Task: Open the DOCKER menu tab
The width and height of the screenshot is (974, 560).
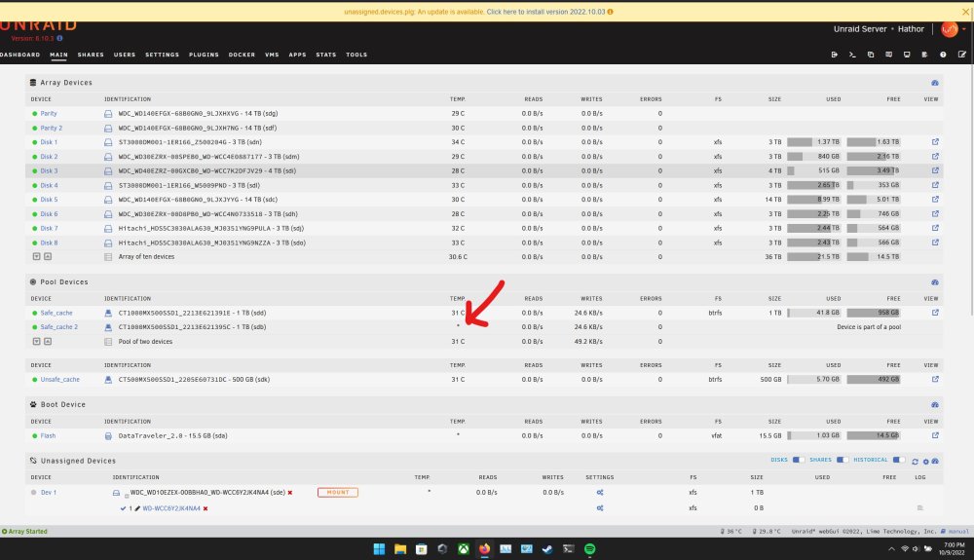Action: tap(242, 55)
